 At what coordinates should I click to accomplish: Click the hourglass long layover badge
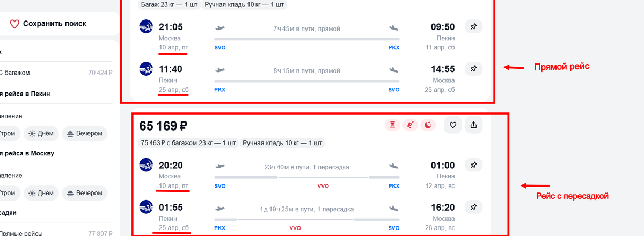tap(392, 125)
